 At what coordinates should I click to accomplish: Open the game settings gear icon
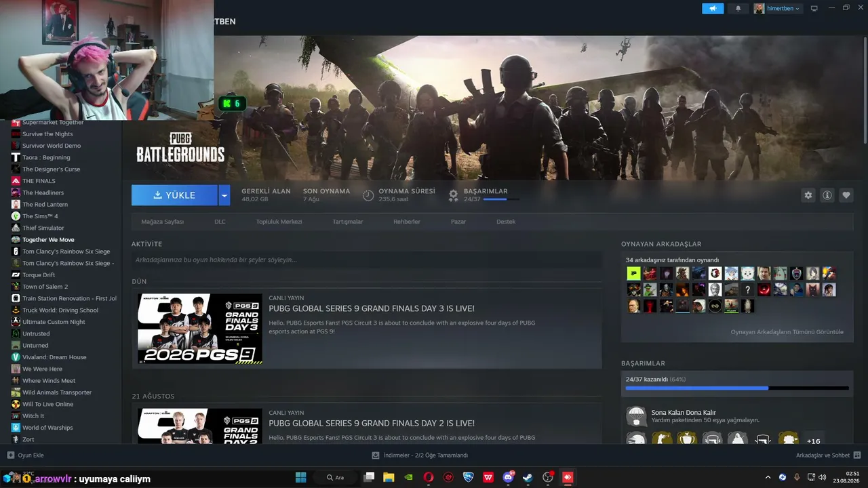coord(808,195)
